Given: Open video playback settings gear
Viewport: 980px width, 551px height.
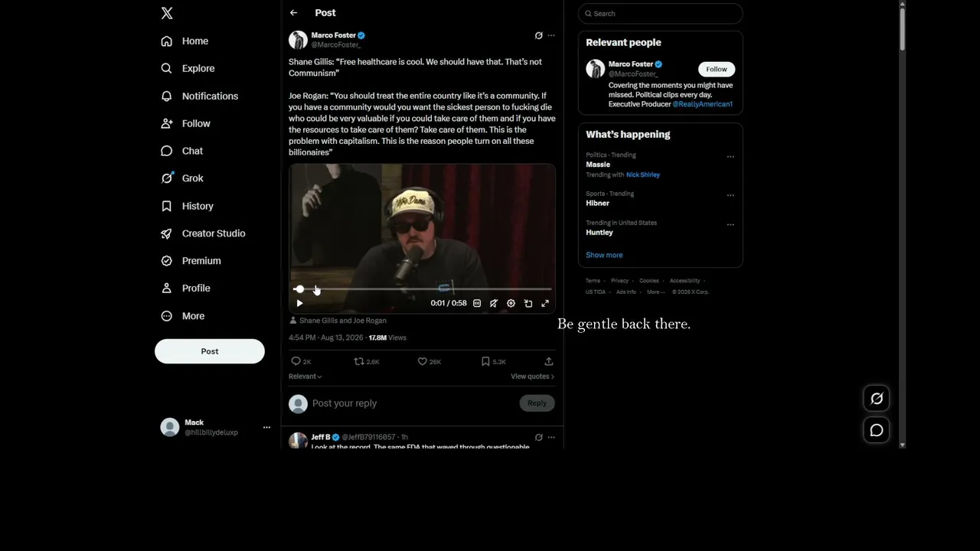Looking at the screenshot, I should 511,304.
